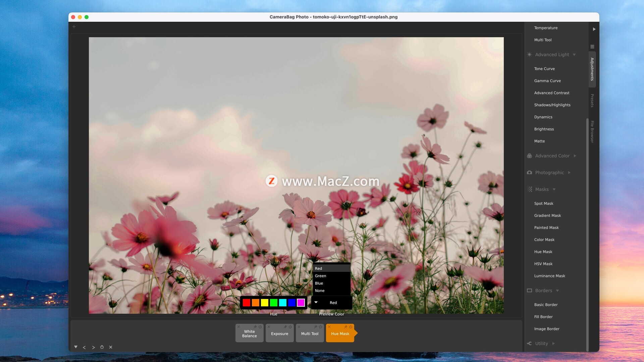Pick the blue hue swatch
644x362 pixels.
[x=292, y=303]
